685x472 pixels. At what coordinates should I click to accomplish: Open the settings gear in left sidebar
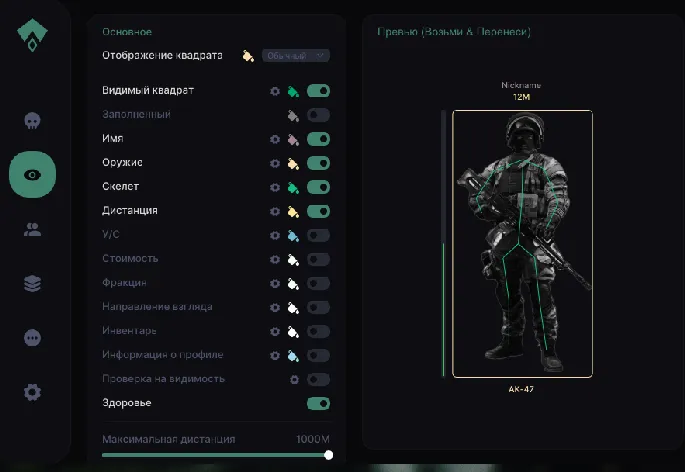click(32, 392)
